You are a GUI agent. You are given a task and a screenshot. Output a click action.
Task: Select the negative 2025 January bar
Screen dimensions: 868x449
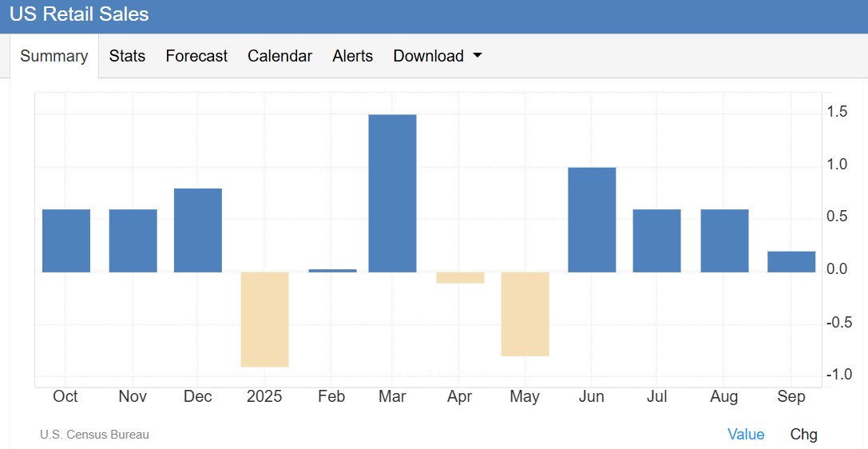264,319
